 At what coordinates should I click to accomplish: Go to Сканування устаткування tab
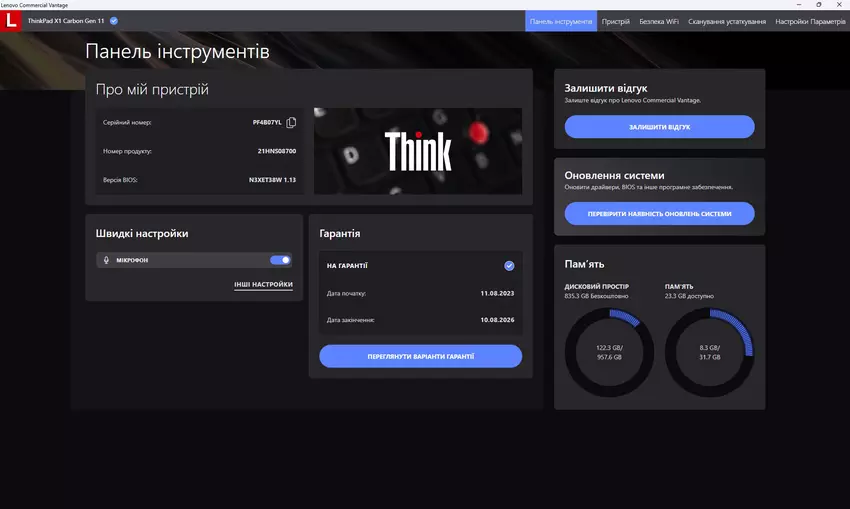pyautogui.click(x=727, y=21)
